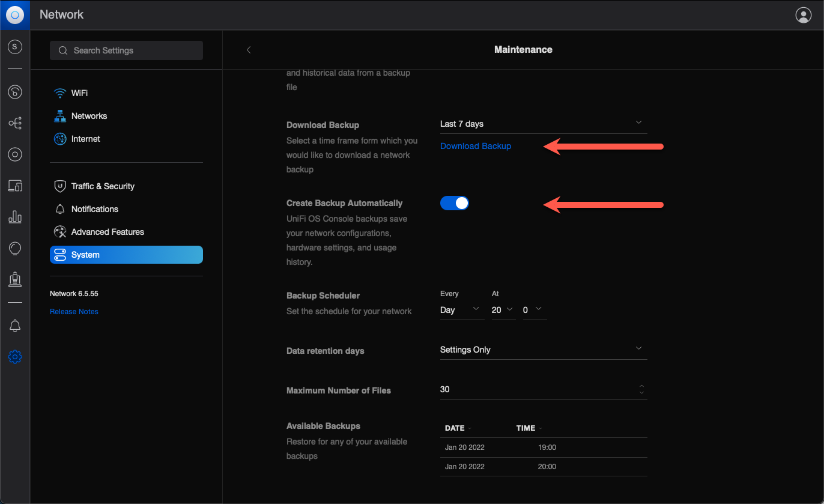Click the Download Backup section label
This screenshot has width=824, height=504.
[323, 125]
